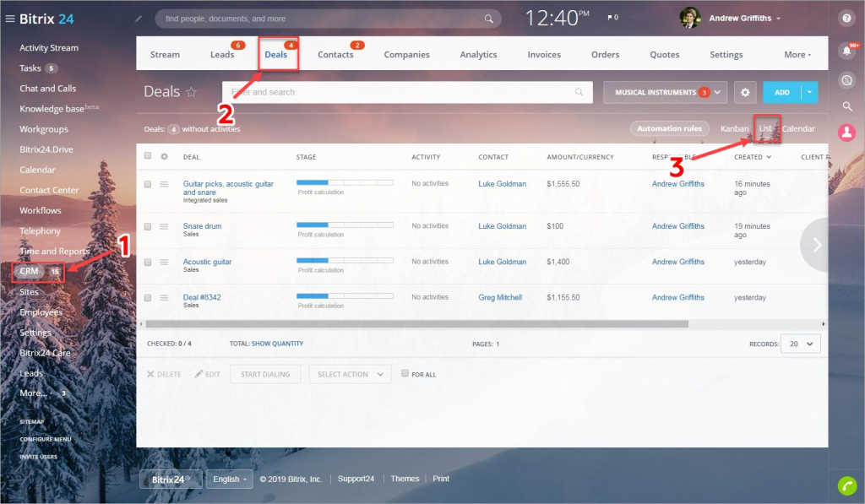Click the horizontal table scrollbar

pyautogui.click(x=417, y=324)
